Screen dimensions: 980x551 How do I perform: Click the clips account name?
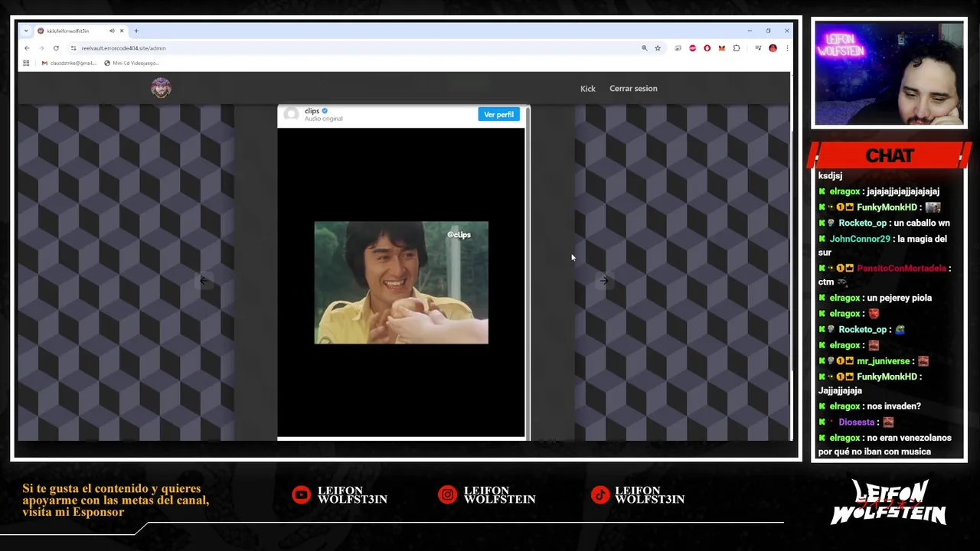coord(312,111)
